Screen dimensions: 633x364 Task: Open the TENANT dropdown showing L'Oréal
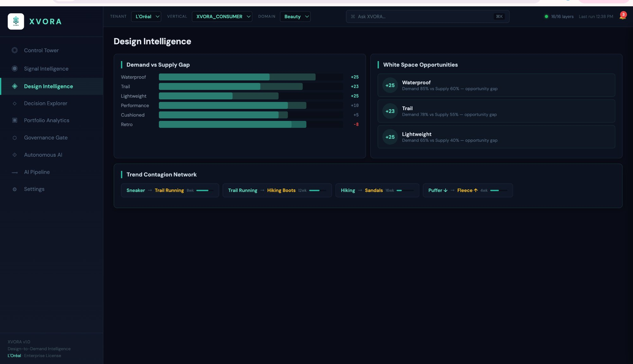(x=146, y=16)
